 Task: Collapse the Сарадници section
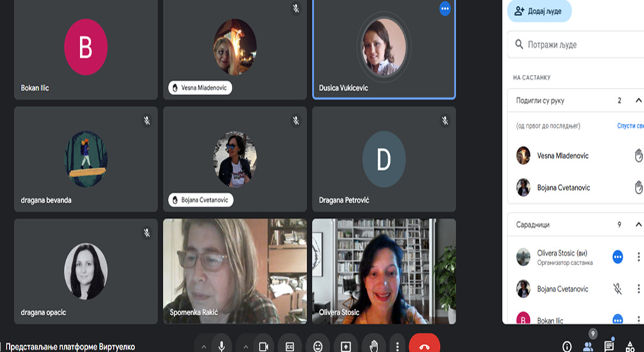pos(637,225)
